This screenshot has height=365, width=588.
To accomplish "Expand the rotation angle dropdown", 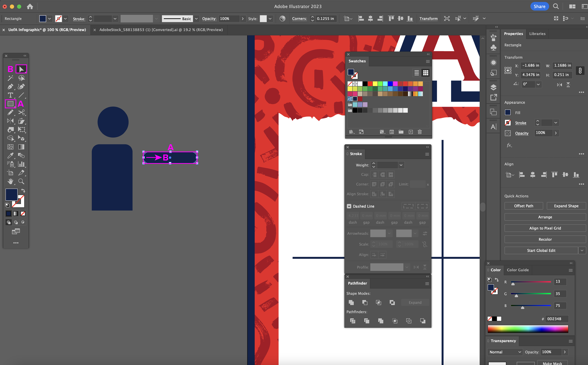I will point(538,84).
